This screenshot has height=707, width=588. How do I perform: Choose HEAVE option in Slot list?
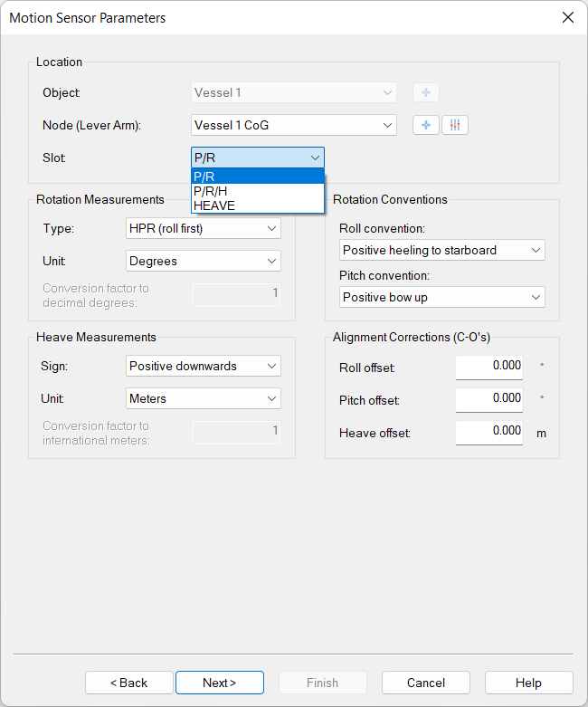coord(257,205)
